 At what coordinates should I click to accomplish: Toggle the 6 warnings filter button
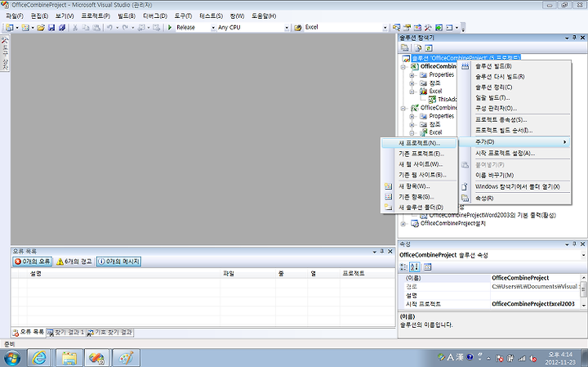coord(73,262)
